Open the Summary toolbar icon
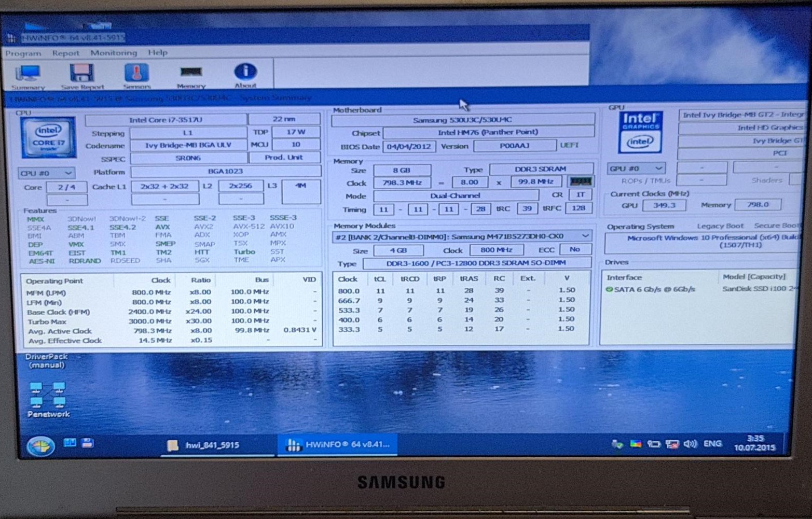This screenshot has width=812, height=519. (x=28, y=76)
